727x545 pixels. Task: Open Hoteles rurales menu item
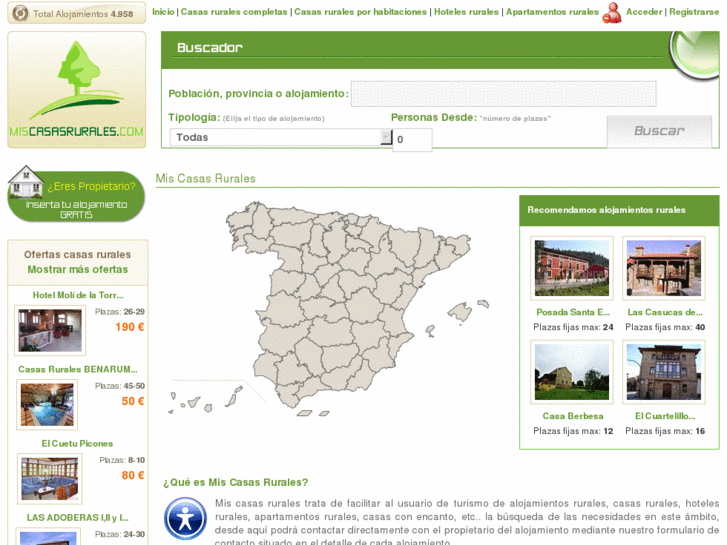tap(466, 12)
